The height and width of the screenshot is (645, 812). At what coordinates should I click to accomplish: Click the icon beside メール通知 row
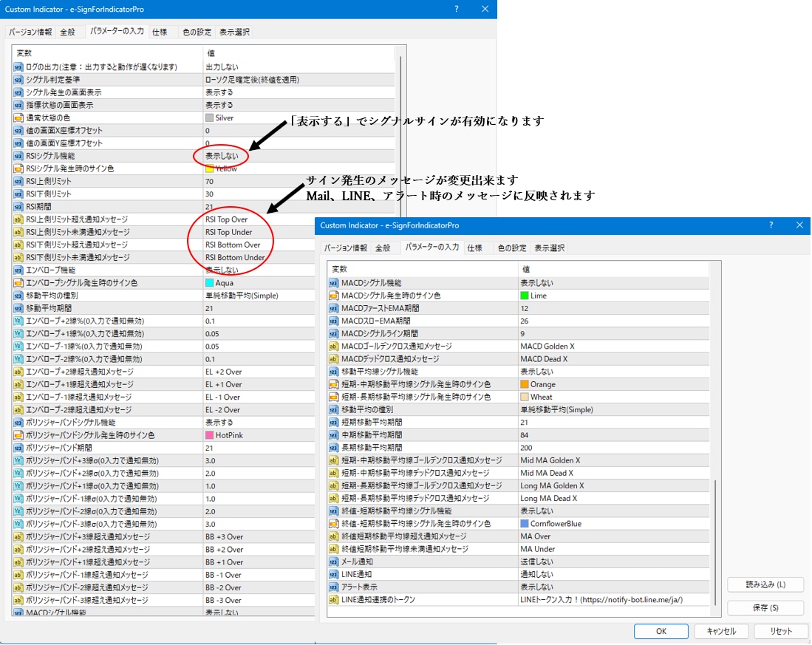[333, 562]
